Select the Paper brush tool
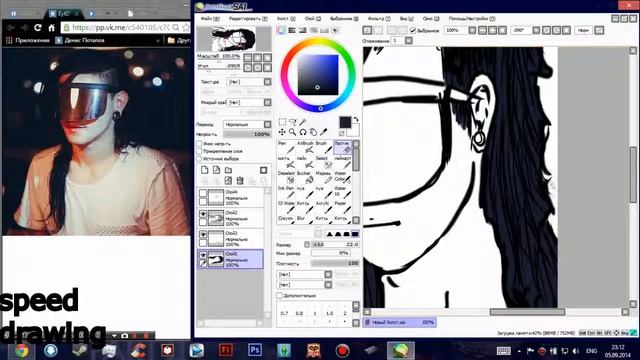Image resolution: width=640 pixels, height=360 pixels. (342, 207)
